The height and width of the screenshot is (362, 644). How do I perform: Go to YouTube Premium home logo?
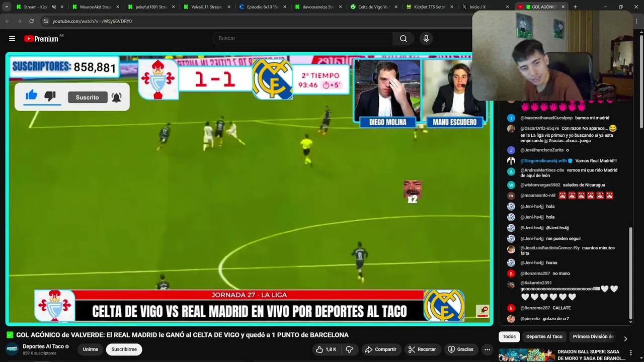point(41,39)
